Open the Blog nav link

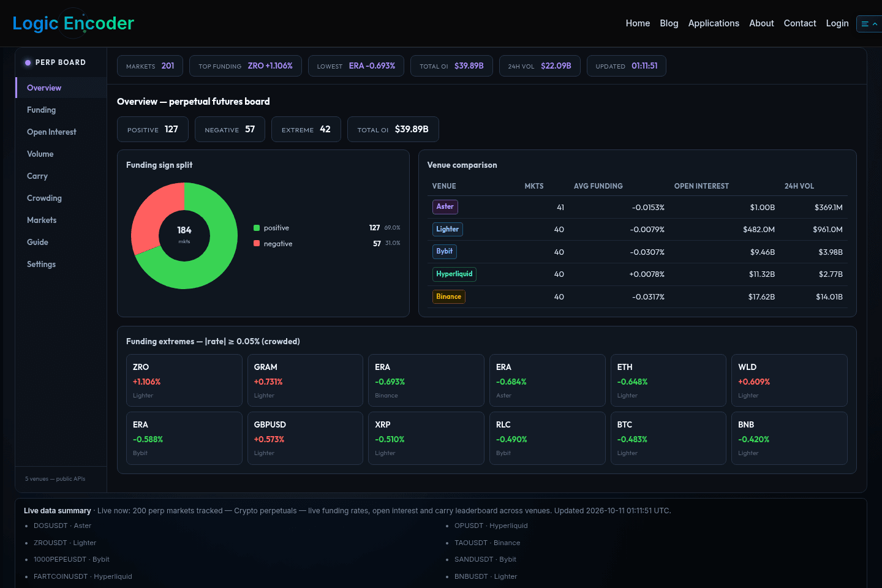(669, 23)
